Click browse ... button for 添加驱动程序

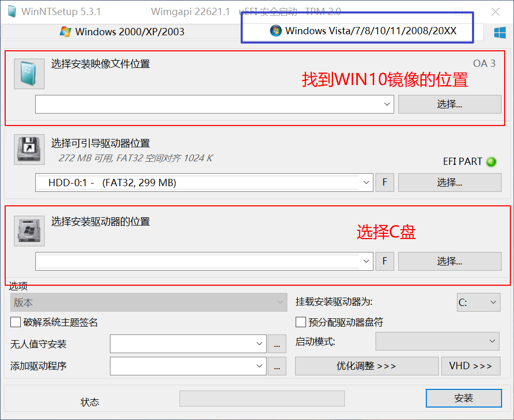(x=277, y=366)
